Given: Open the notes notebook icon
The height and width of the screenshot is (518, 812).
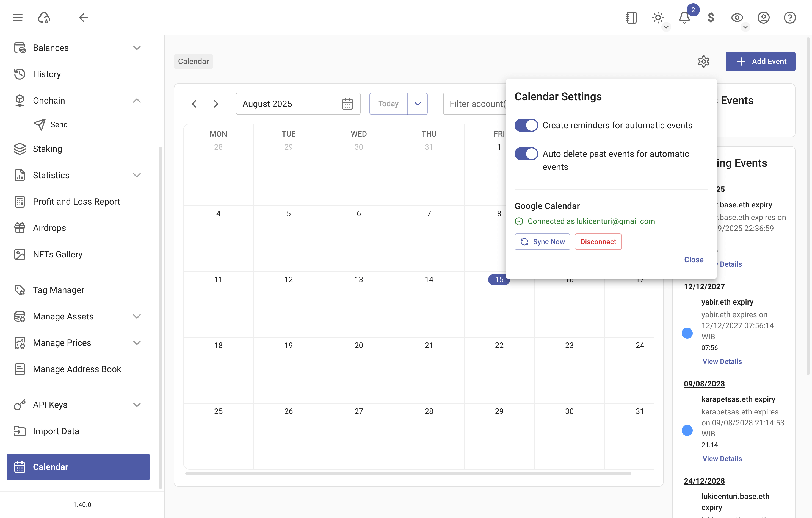Looking at the screenshot, I should point(631,17).
